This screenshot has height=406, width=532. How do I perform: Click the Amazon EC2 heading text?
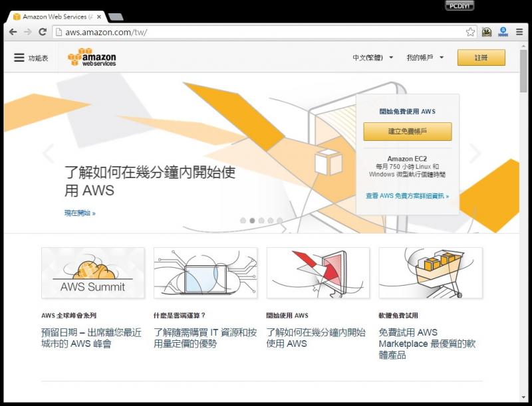pos(407,159)
